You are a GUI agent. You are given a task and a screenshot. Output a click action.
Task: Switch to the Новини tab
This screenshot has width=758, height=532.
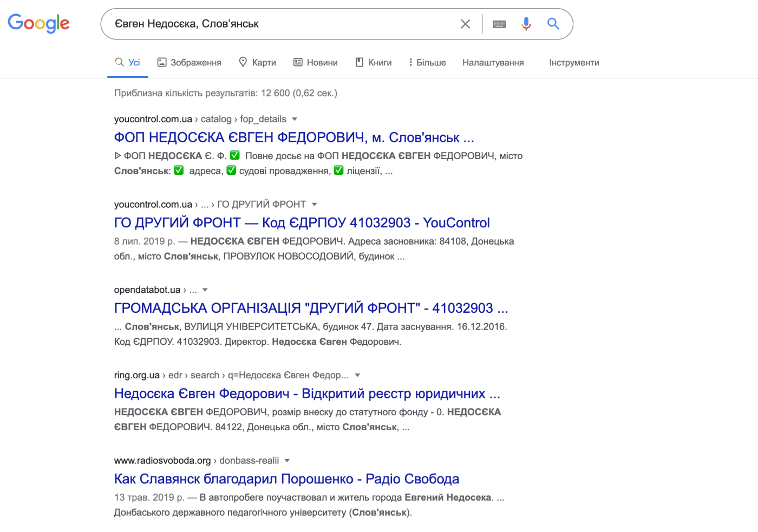(x=316, y=62)
